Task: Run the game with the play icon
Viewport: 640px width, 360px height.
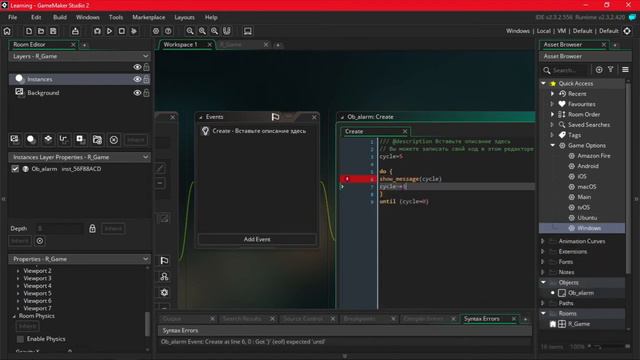Action: (x=109, y=31)
